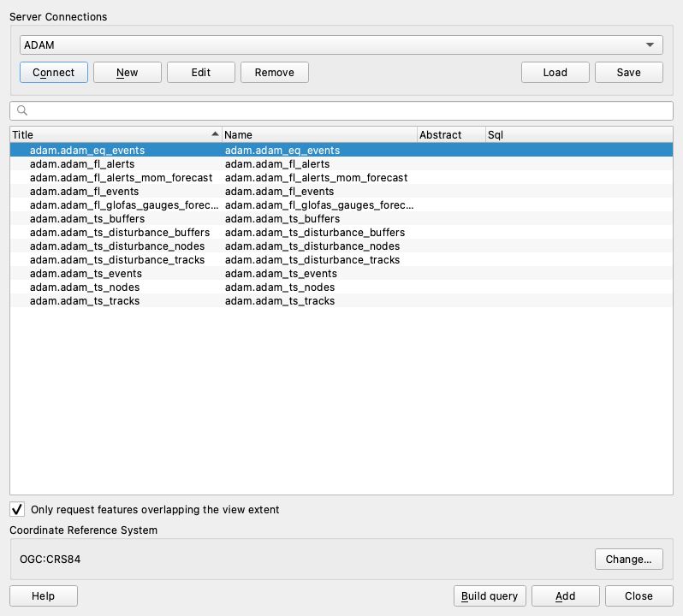The width and height of the screenshot is (683, 616).
Task: Add the selected layer
Action: [566, 596]
